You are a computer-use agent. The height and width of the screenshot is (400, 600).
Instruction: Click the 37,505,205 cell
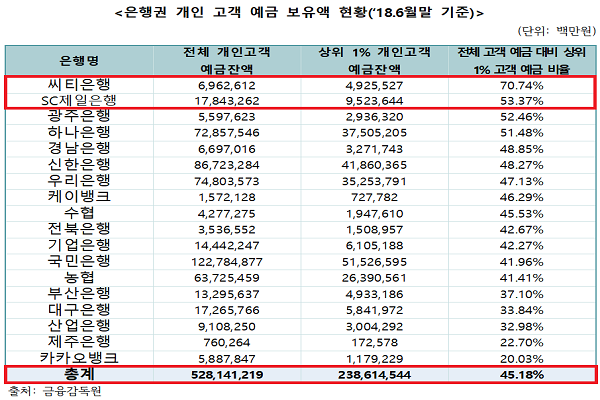(x=375, y=133)
